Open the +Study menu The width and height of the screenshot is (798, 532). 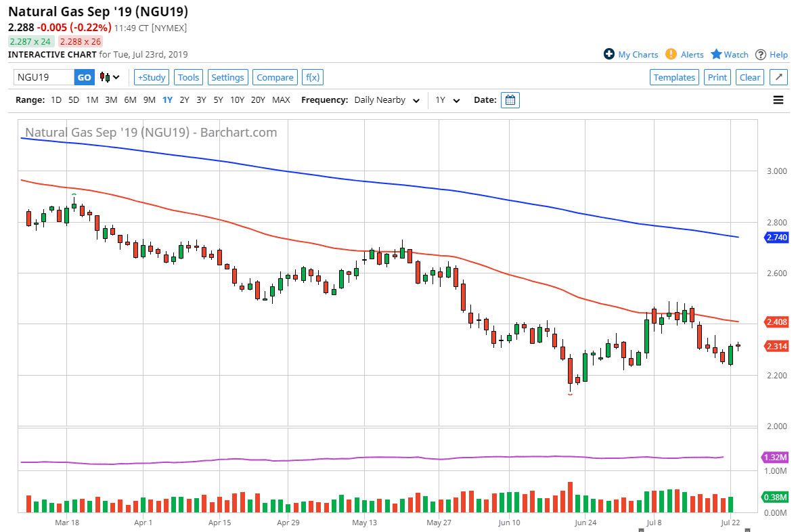[x=152, y=77]
